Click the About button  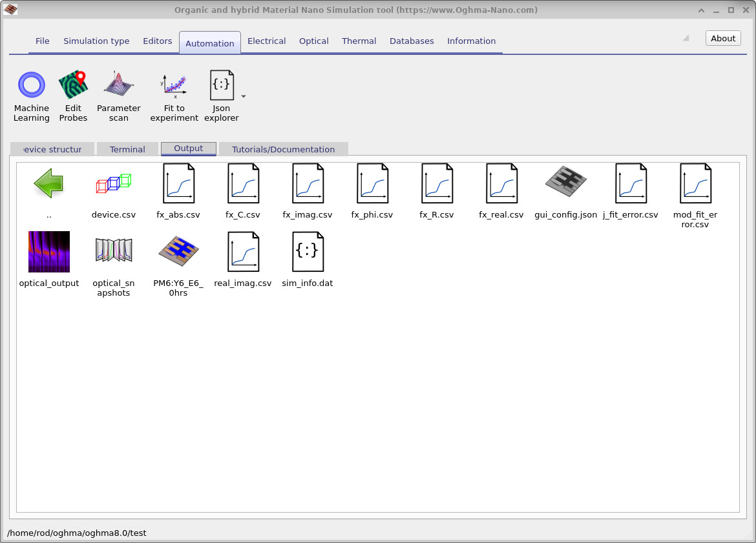tap(722, 38)
